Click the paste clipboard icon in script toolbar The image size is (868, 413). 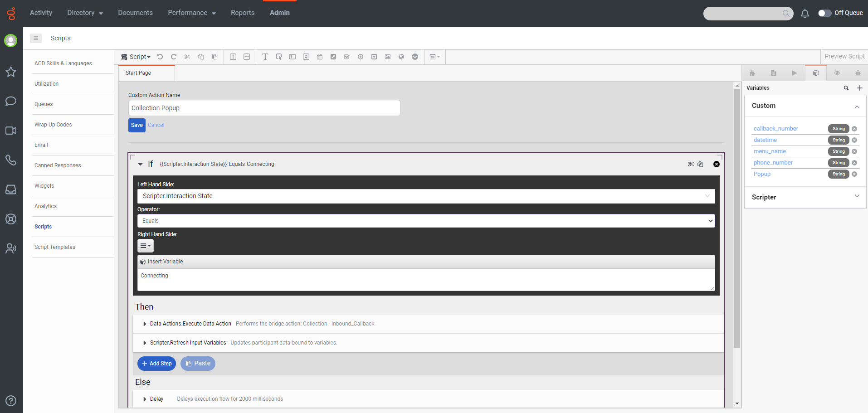[x=215, y=57]
